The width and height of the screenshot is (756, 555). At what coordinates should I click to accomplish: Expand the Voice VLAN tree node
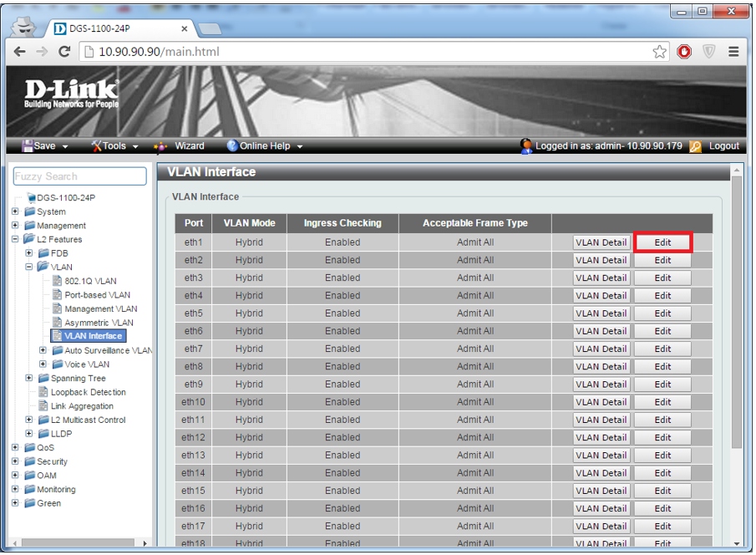point(43,364)
